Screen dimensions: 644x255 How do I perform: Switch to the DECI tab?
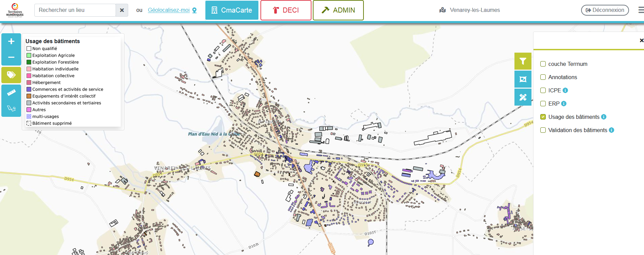tap(286, 10)
